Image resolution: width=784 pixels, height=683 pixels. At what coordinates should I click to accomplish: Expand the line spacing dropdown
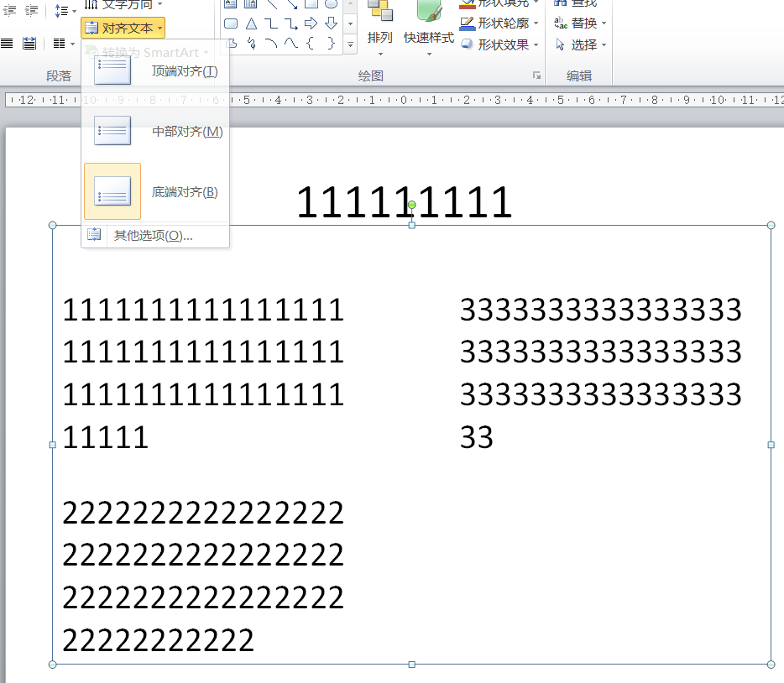[x=65, y=10]
